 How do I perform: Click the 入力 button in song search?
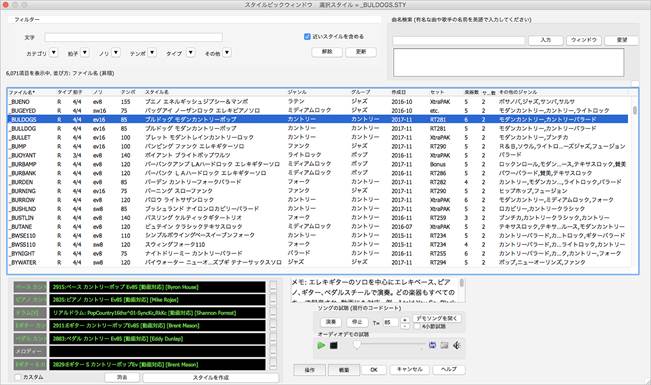[546, 40]
